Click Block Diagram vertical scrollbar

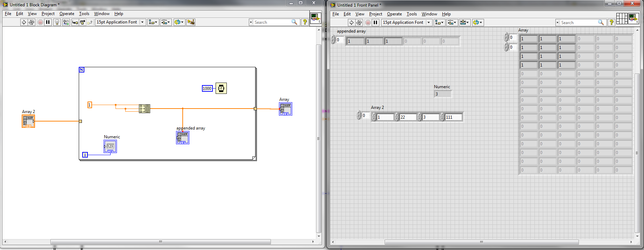coord(318,138)
